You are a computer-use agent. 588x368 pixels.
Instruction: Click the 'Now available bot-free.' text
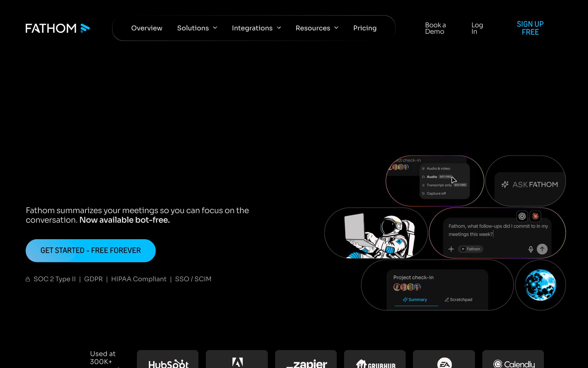[124, 220]
